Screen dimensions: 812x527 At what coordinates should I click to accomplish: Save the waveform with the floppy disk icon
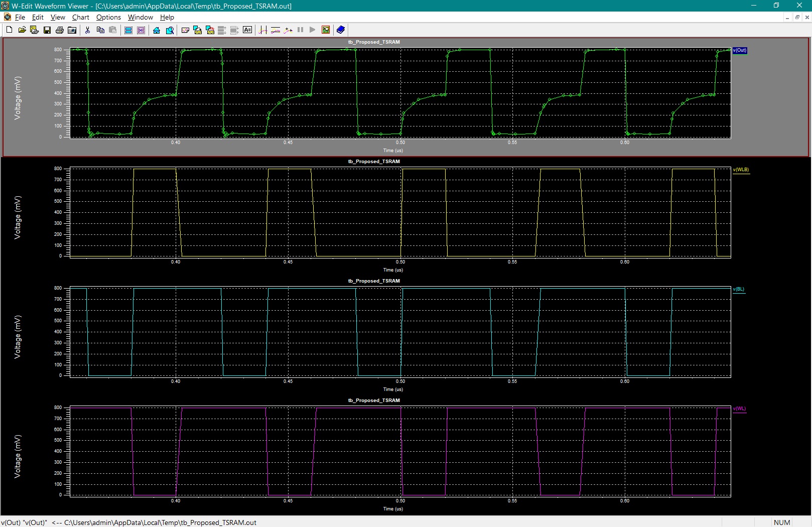[47, 30]
